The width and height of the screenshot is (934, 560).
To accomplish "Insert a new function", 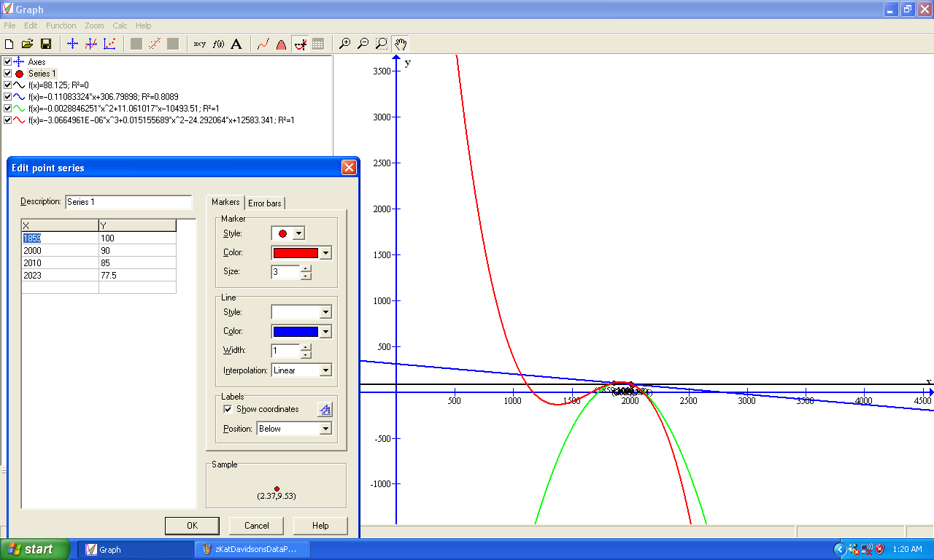I will pyautogui.click(x=90, y=44).
